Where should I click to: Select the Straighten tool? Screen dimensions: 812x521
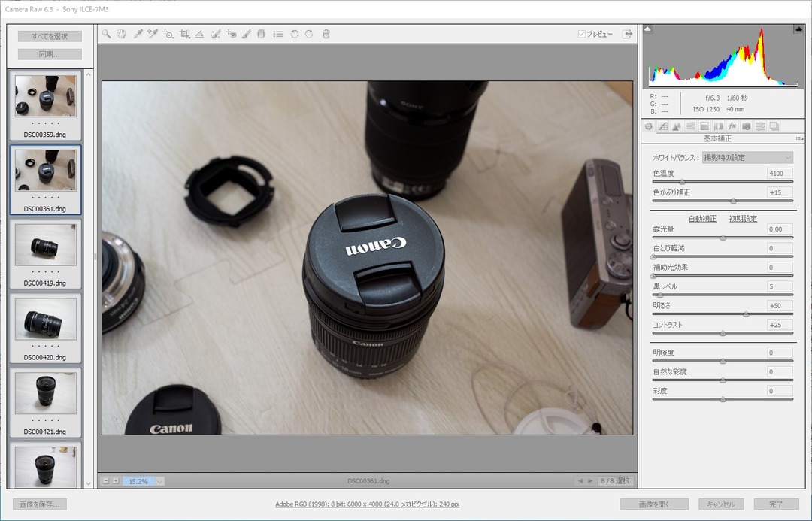[x=199, y=34]
